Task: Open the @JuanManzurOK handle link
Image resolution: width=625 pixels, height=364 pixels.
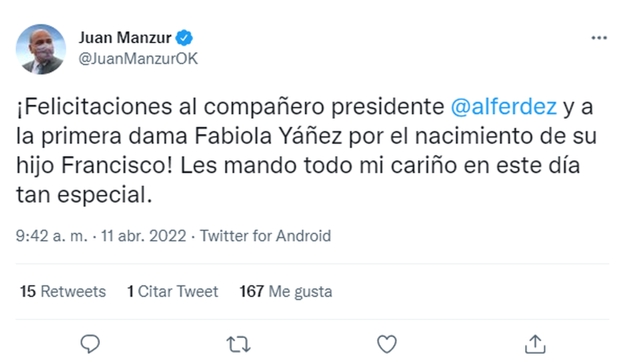Action: pos(138,58)
